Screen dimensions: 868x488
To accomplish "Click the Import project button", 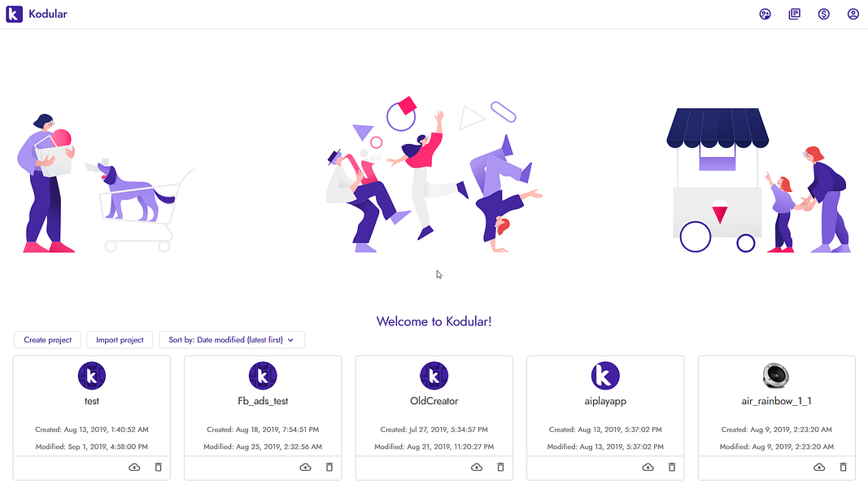I will (x=120, y=339).
